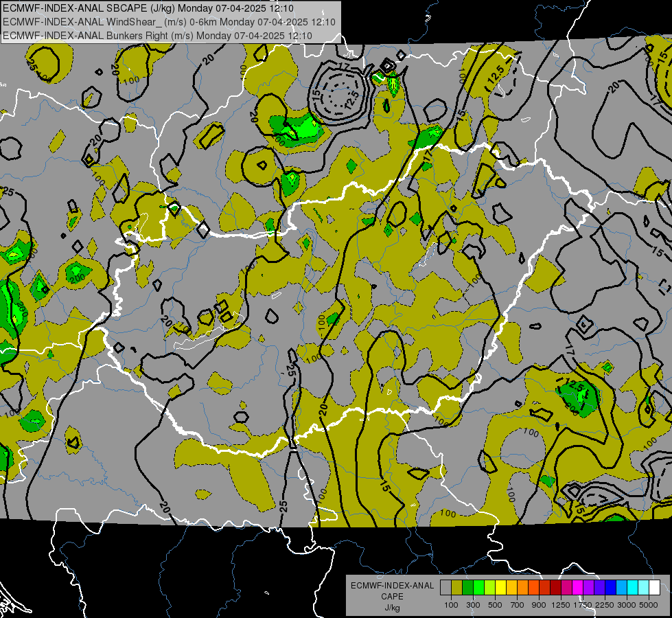Select the pale cyan legend swatch

(644, 588)
